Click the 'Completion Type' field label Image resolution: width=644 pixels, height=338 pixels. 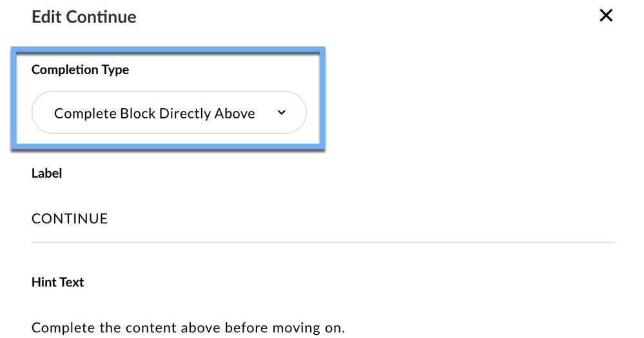coord(80,70)
